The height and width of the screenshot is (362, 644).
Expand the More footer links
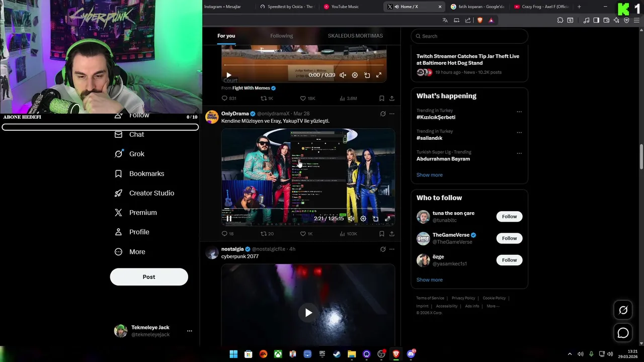pos(493,306)
